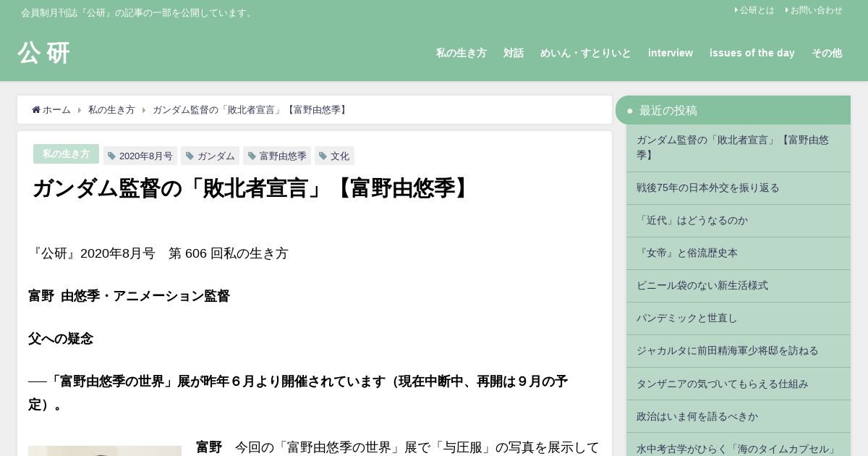868x456 pixels.
Task: Click the green 私の生き方 category badge
Action: point(66,153)
